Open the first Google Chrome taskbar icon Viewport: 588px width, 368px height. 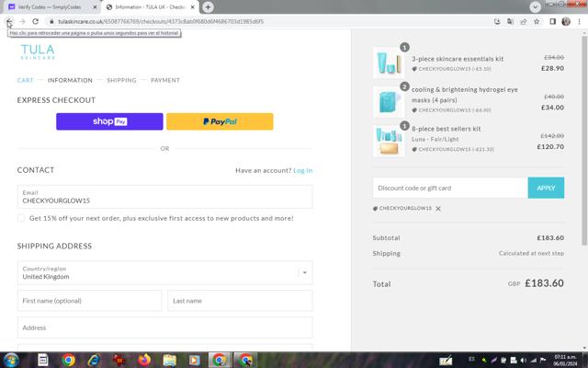[x=68, y=360]
